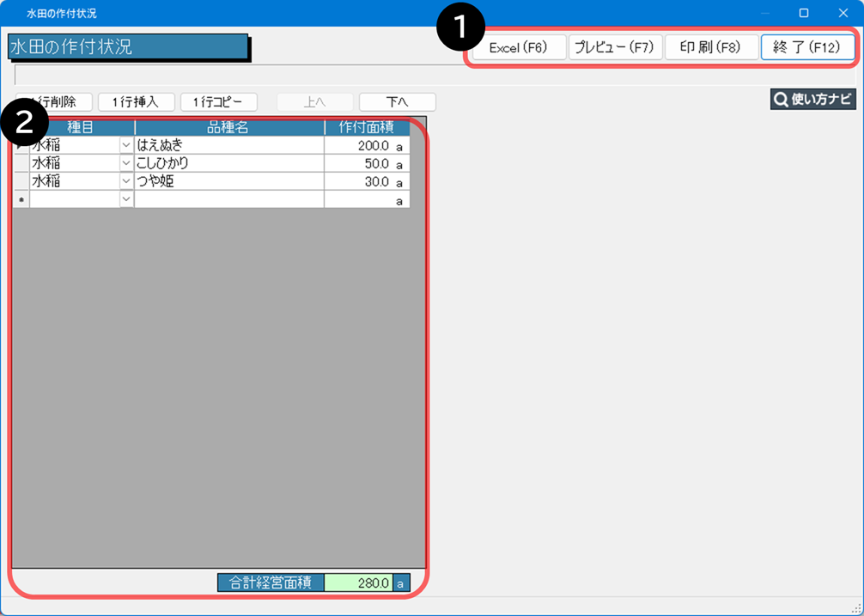Select the こしひかり variety name cell

pyautogui.click(x=228, y=163)
